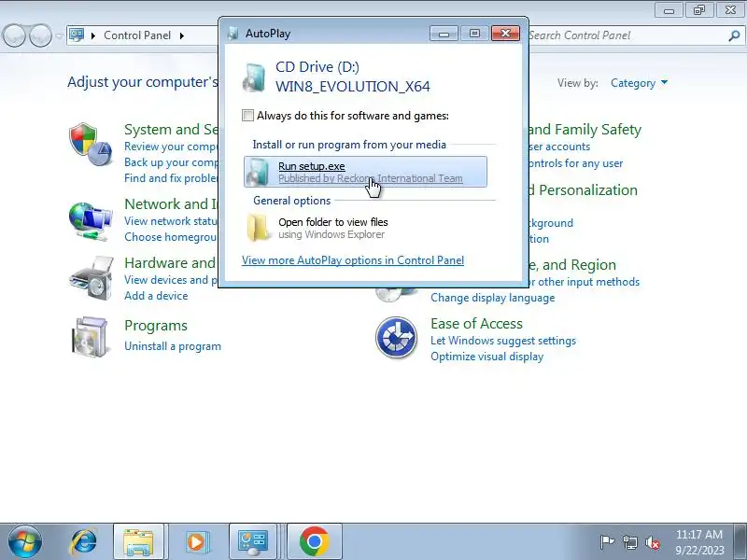
Task: Open Ease of Access category
Action: point(476,324)
